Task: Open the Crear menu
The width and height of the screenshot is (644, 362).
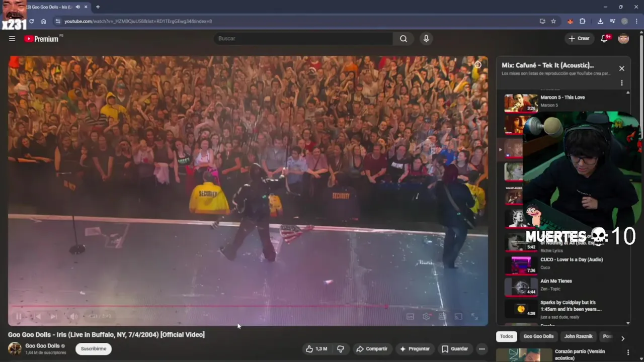Action: [579, 39]
